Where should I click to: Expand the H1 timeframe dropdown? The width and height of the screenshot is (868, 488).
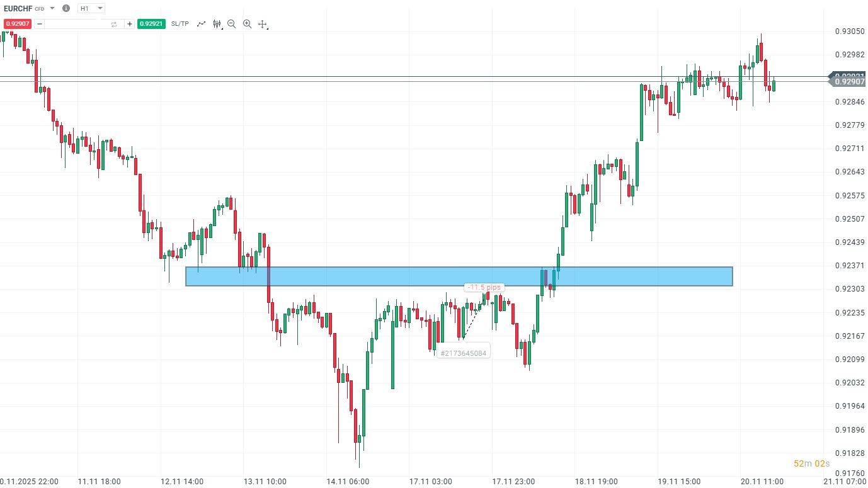coord(100,8)
